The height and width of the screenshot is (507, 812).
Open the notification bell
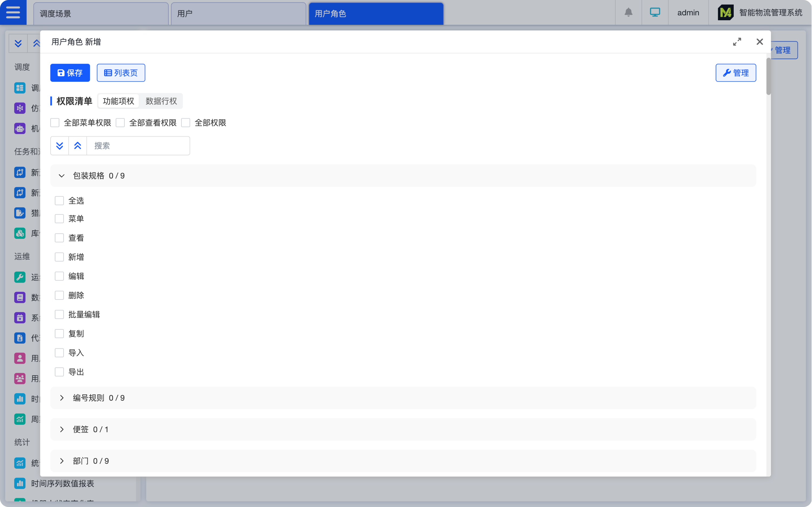pos(628,12)
